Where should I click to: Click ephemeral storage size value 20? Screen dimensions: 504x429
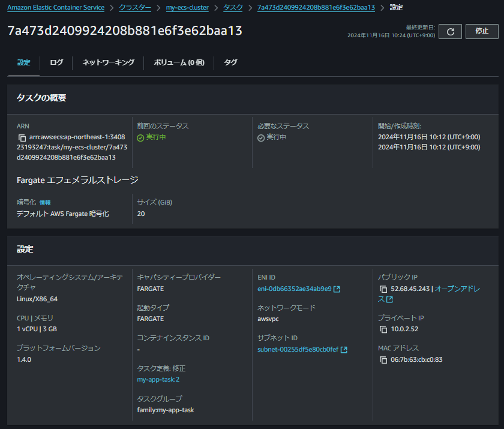[141, 214]
